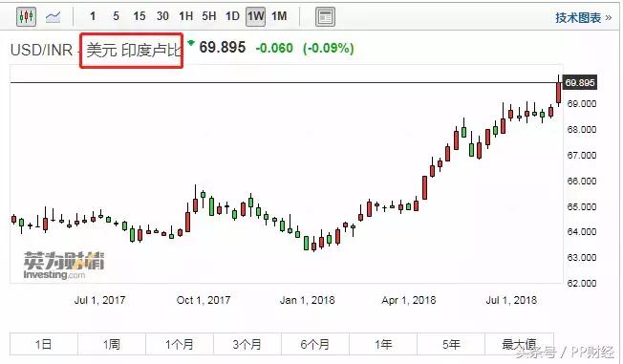Click the Jul 1, 2017 axis label

pyautogui.click(x=99, y=300)
